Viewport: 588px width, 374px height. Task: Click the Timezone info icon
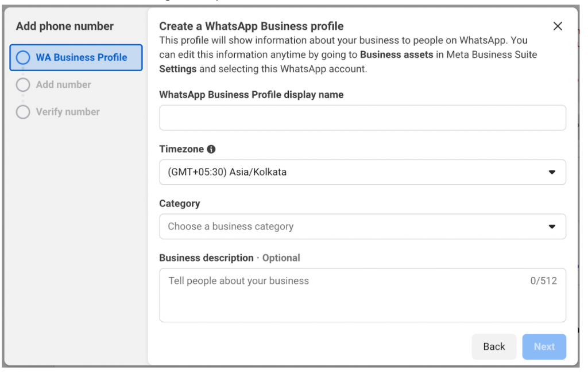[x=211, y=149]
